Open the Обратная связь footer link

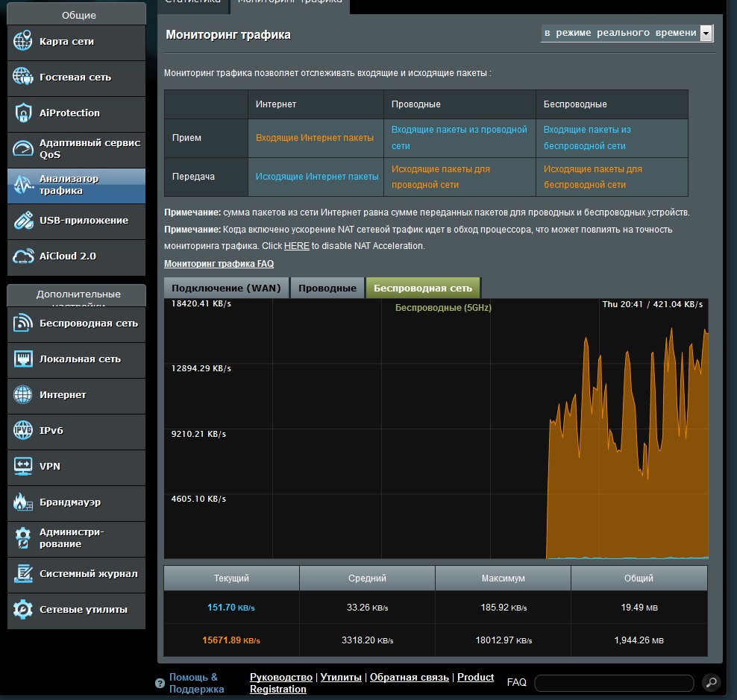pyautogui.click(x=409, y=677)
